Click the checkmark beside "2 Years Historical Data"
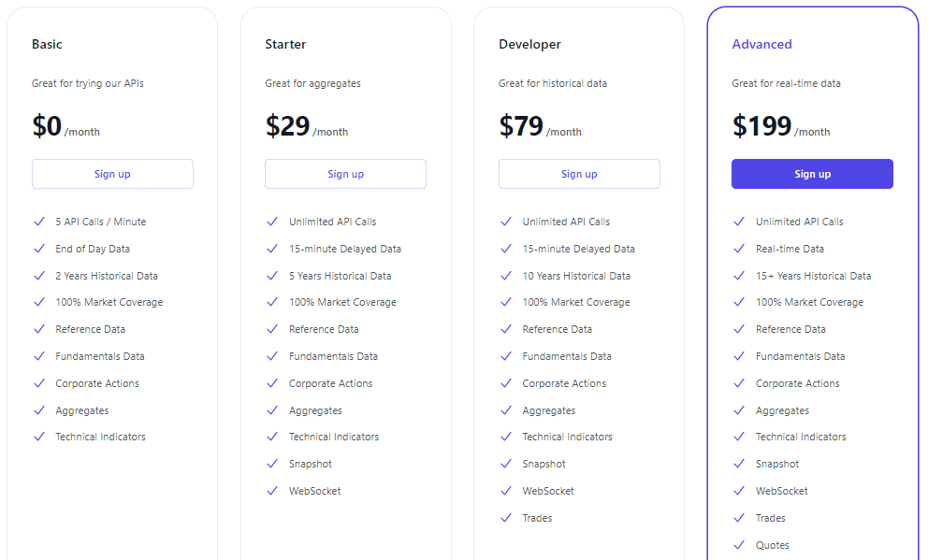Viewport: 928px width, 560px height. [39, 276]
